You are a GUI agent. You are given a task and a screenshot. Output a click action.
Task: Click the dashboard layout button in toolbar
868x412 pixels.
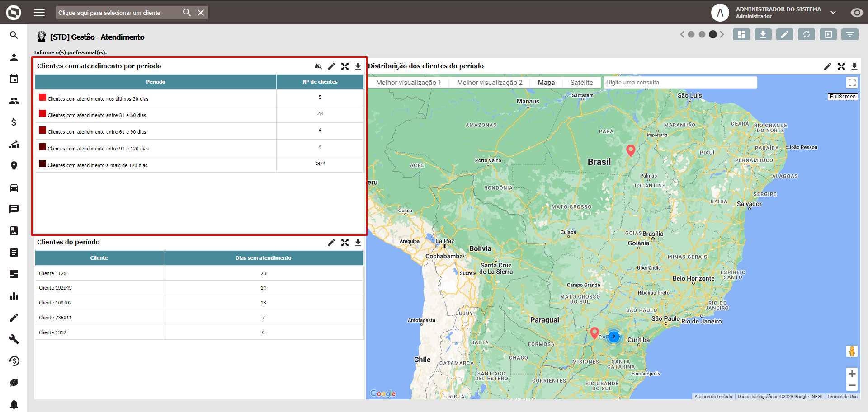tap(741, 34)
